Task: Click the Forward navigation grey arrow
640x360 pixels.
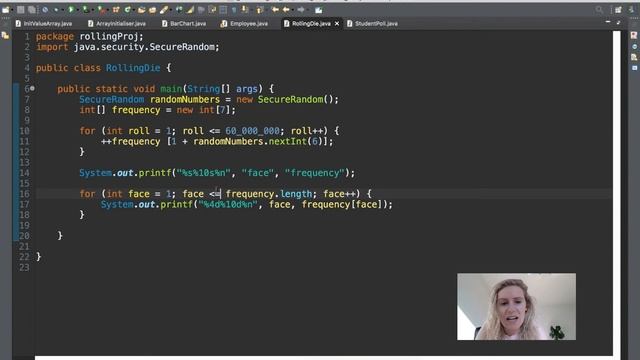Action: click(301, 10)
